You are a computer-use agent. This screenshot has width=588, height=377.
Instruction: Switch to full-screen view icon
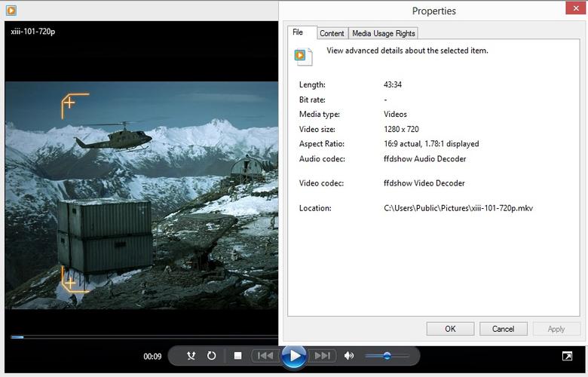(568, 356)
